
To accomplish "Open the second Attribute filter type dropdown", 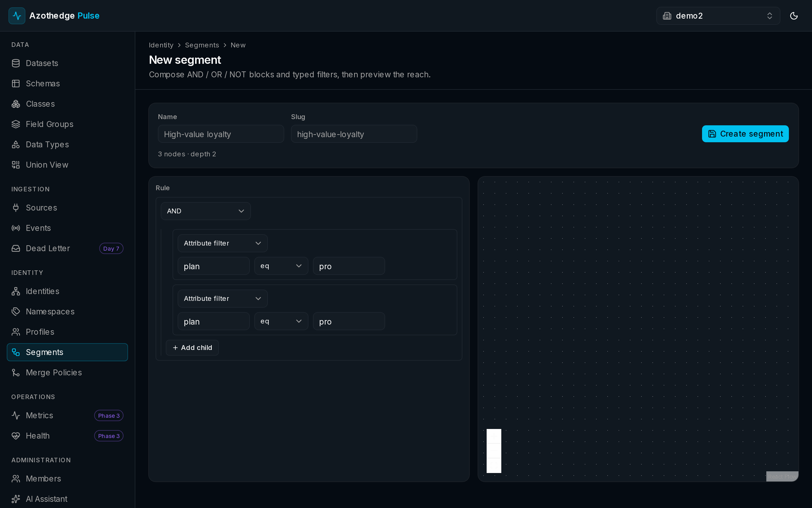I will [222, 299].
